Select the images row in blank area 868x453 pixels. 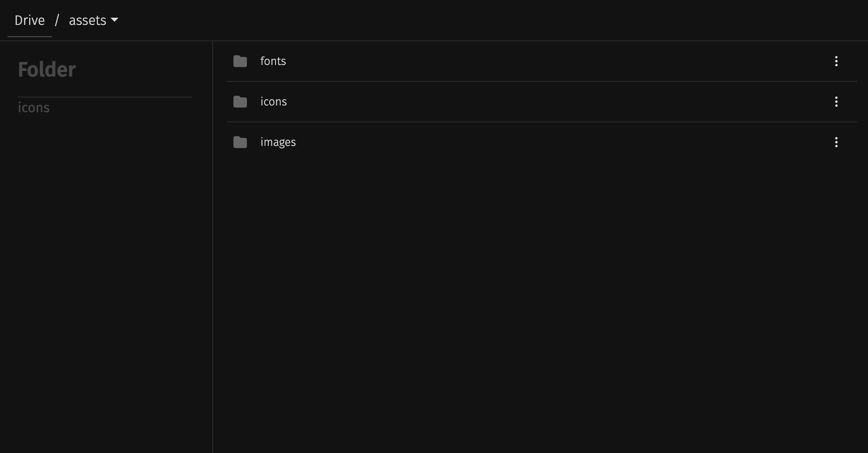click(x=548, y=142)
